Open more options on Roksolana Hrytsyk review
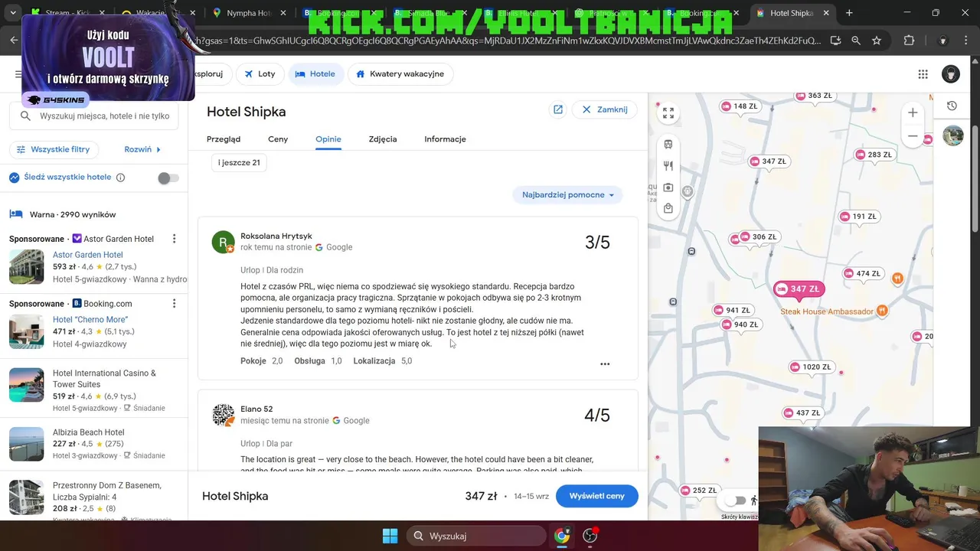Screen dimensions: 980x551 (605, 364)
